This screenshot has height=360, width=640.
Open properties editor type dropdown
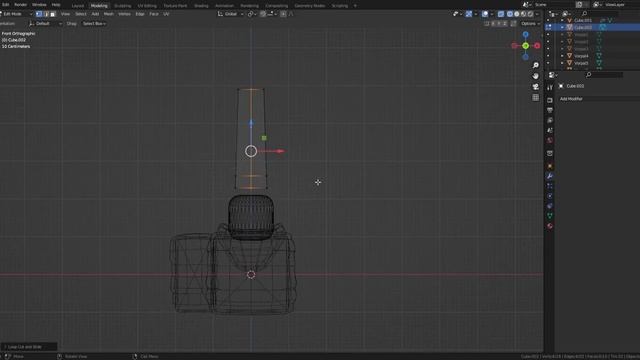553,75
